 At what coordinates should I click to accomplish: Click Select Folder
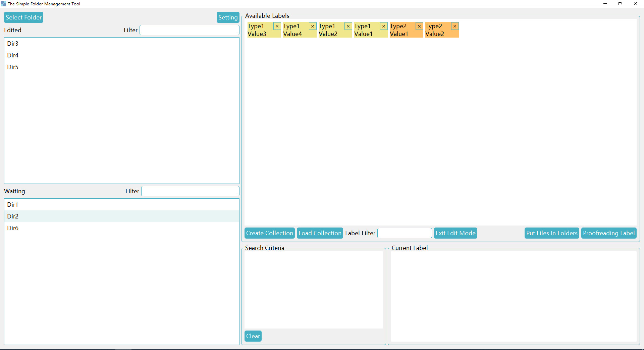23,17
